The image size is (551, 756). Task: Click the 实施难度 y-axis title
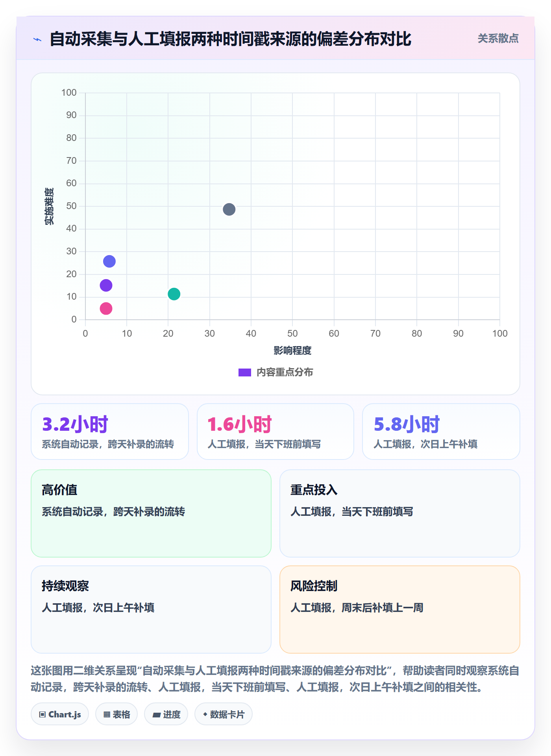[x=49, y=206]
